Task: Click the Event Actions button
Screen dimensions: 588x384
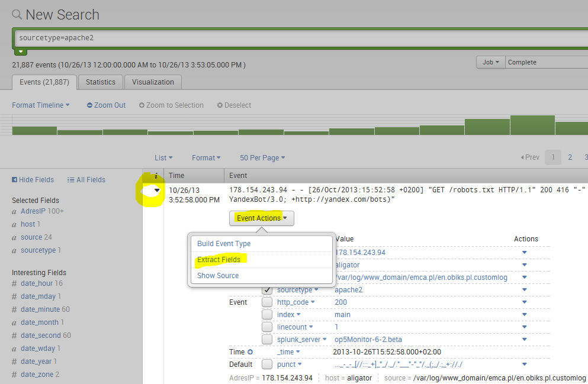Action: point(261,218)
